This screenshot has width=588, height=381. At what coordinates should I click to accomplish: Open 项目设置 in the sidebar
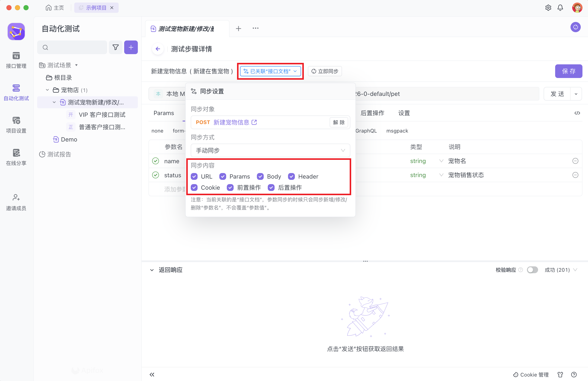tap(16, 125)
